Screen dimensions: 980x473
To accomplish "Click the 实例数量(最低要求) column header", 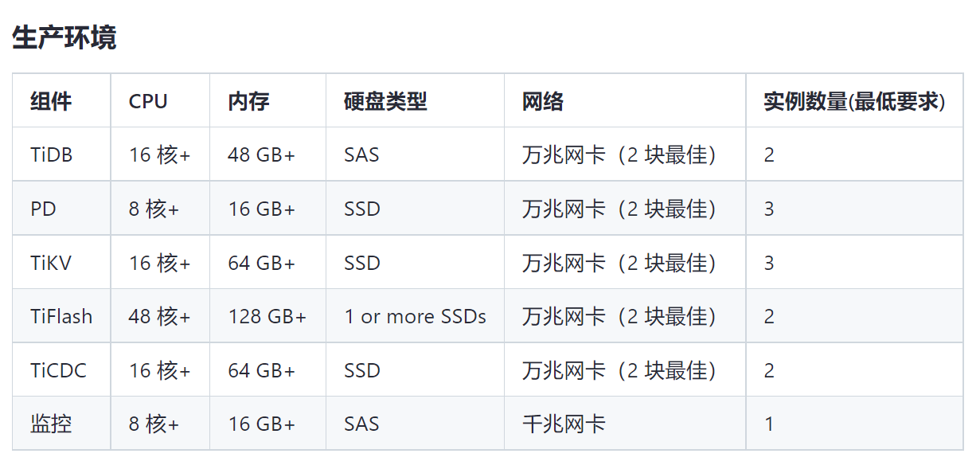I will pos(854,101).
